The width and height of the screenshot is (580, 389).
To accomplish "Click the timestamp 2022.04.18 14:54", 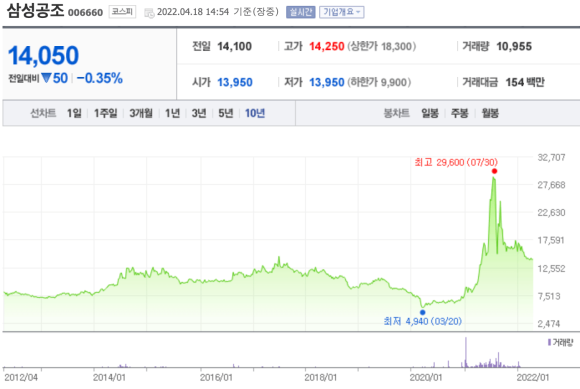I will pos(193,12).
